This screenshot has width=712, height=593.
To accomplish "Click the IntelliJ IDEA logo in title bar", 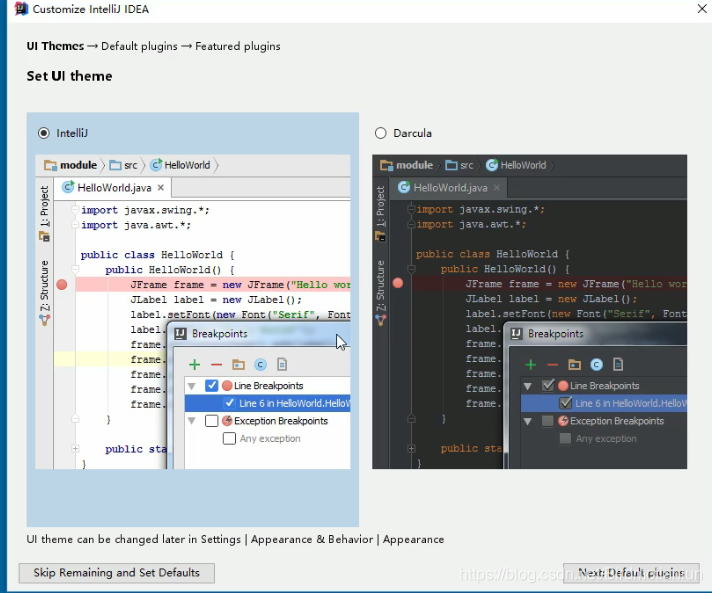I will [21, 9].
